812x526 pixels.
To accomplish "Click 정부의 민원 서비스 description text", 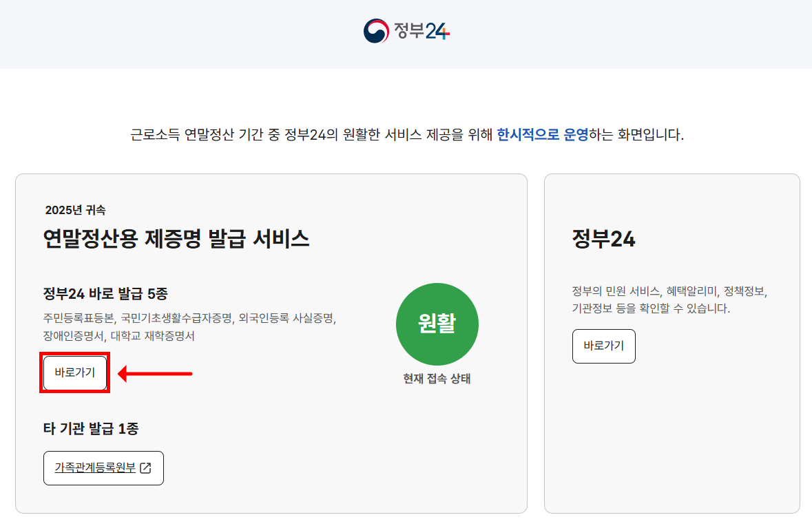I will (x=669, y=291).
